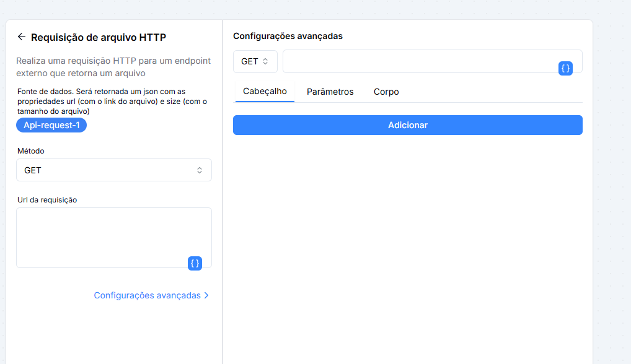
Task: Open variable picker braces icon in advanced URL field
Action: pyautogui.click(x=565, y=68)
